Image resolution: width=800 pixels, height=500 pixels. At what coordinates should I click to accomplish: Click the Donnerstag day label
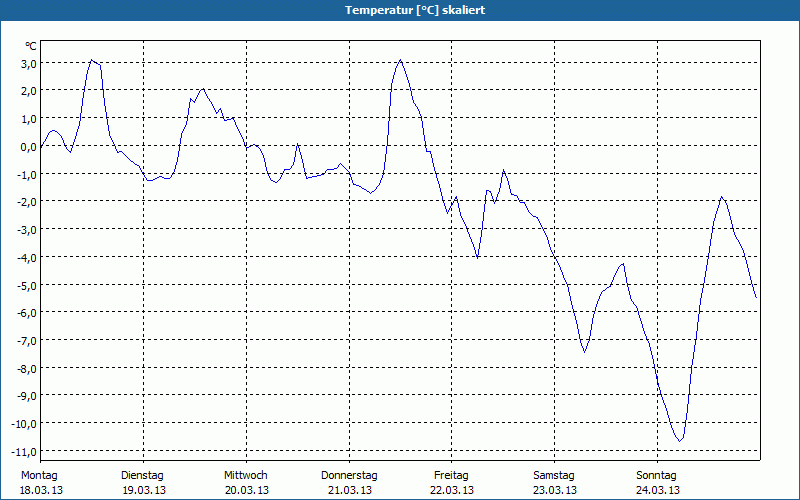click(349, 476)
